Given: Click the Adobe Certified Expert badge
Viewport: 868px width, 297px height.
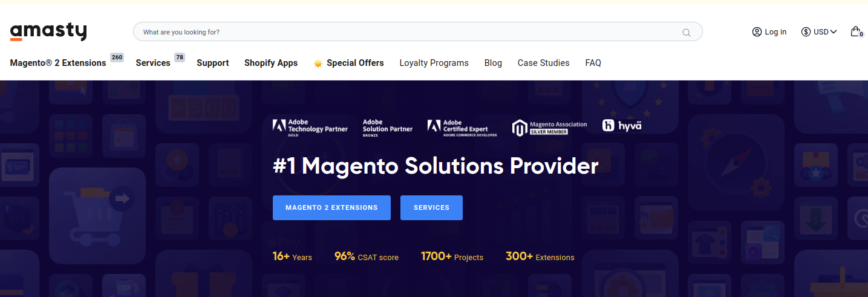Looking at the screenshot, I should point(462,127).
